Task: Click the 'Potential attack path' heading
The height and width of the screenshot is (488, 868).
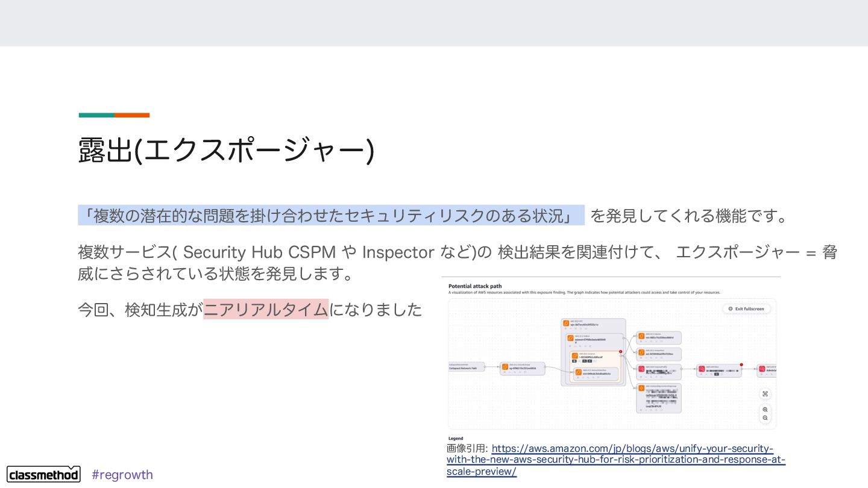Action: click(475, 286)
